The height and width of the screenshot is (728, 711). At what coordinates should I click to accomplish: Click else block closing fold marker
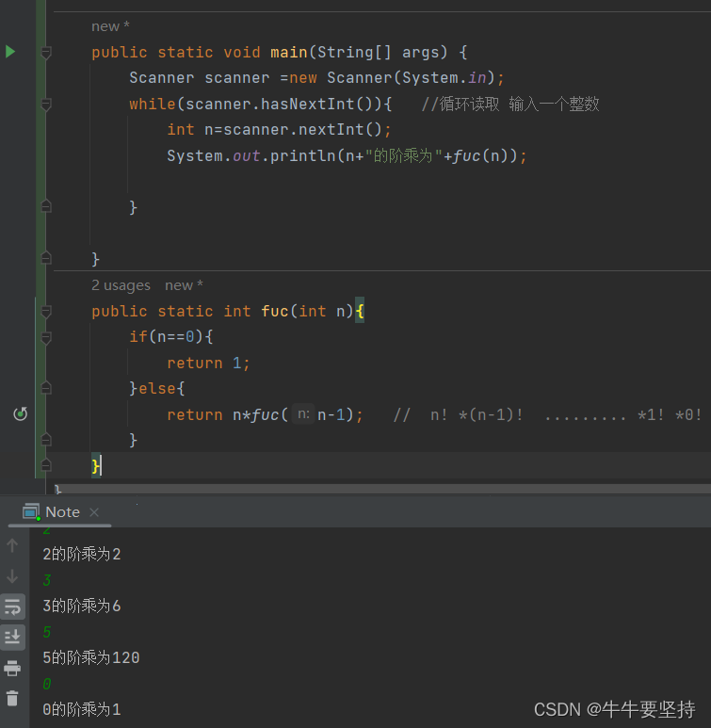tap(46, 439)
